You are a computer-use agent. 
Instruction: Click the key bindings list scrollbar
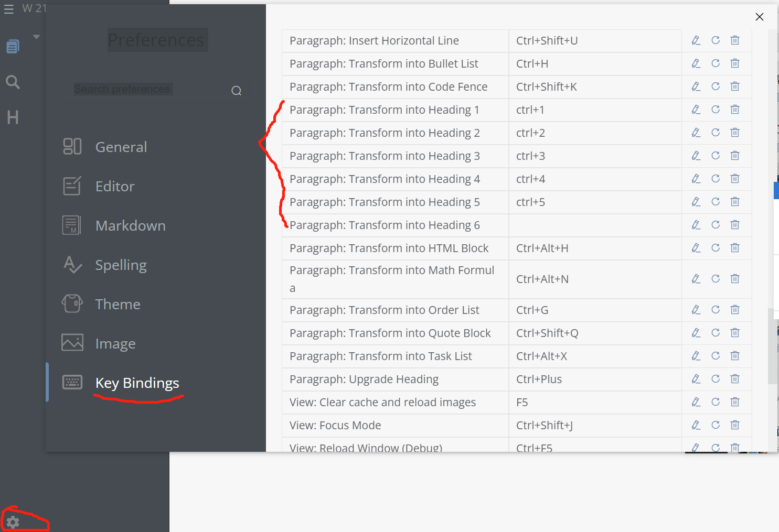pyautogui.click(x=772, y=346)
